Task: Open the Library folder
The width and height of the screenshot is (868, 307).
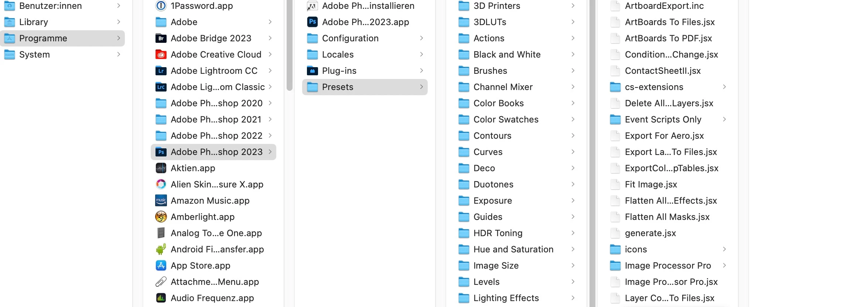Action: (x=62, y=22)
